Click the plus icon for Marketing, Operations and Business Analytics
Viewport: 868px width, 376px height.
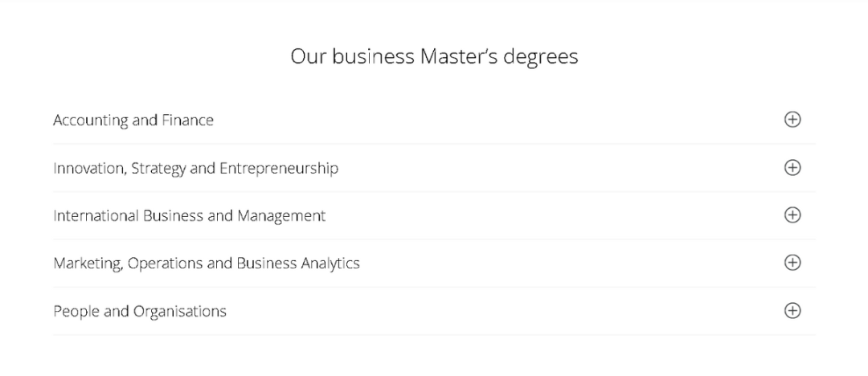(792, 263)
